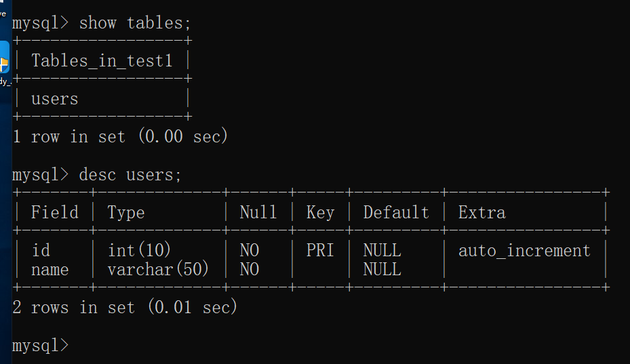The height and width of the screenshot is (364, 630).
Task: Click '2 rows in set (0.01 sec)' message
Action: click(x=125, y=307)
